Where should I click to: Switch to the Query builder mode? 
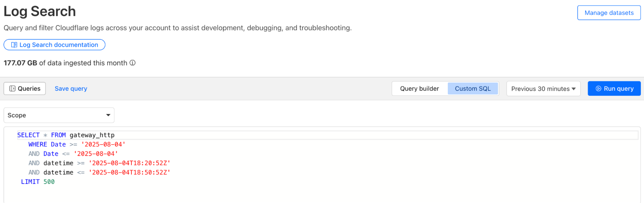[419, 88]
